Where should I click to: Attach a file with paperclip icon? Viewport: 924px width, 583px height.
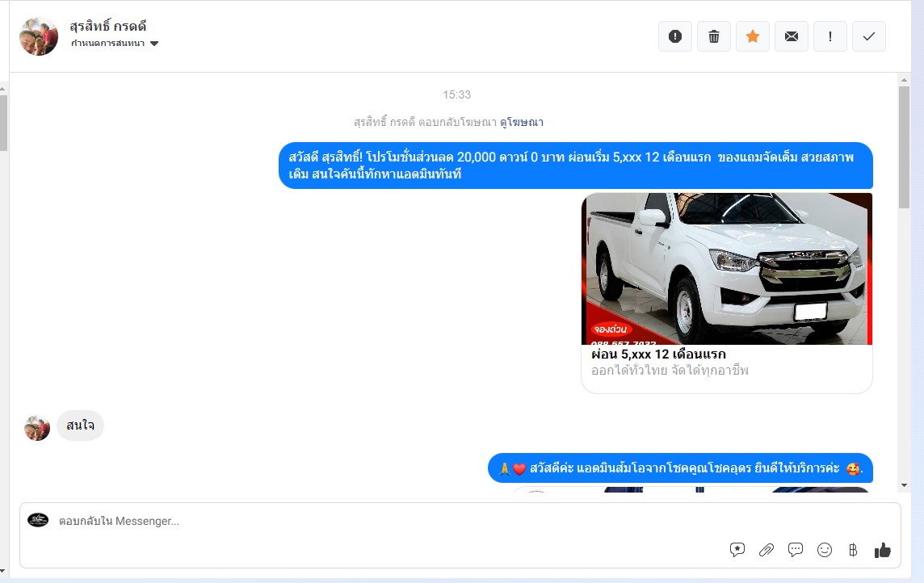pyautogui.click(x=766, y=550)
